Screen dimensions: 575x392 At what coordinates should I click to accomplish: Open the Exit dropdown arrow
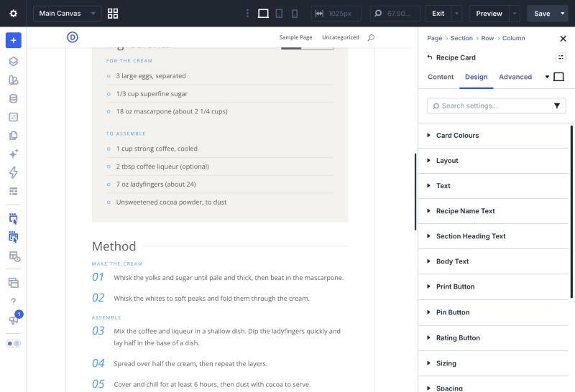pyautogui.click(x=456, y=14)
